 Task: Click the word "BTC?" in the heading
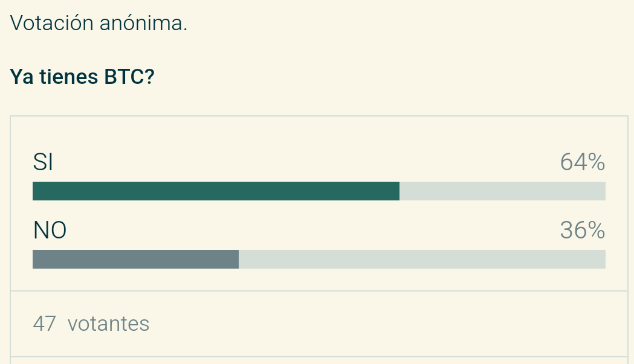tap(129, 76)
